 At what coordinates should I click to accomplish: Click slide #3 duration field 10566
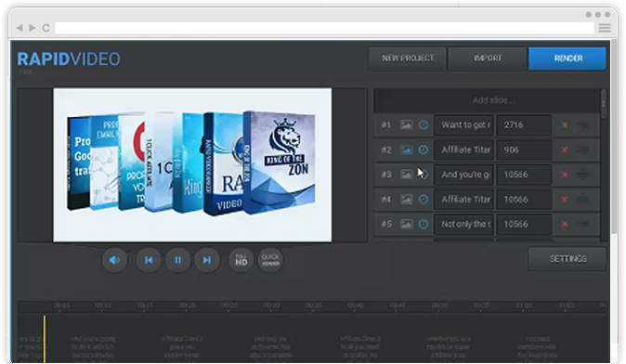[x=524, y=175]
